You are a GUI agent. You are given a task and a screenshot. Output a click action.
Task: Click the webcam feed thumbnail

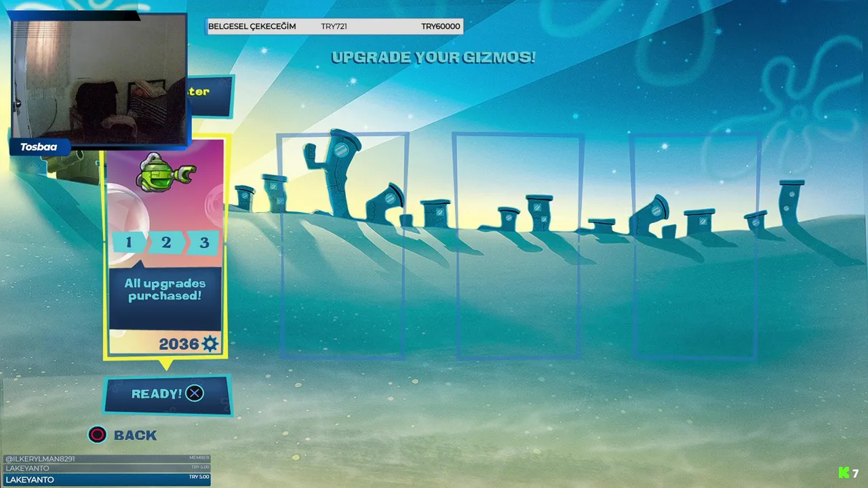100,80
